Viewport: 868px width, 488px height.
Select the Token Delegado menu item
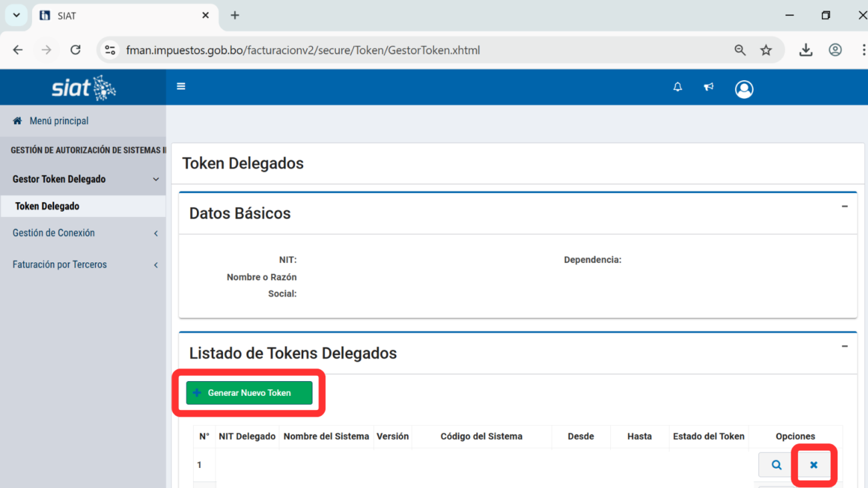click(x=47, y=206)
